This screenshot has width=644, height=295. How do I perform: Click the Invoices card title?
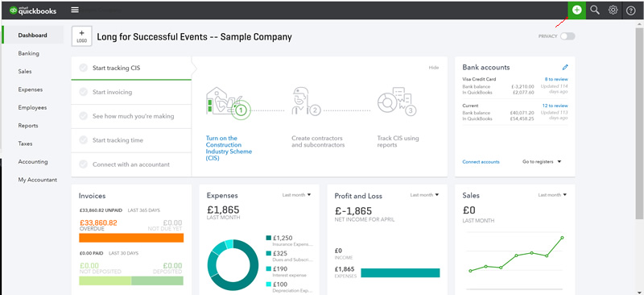click(x=92, y=196)
